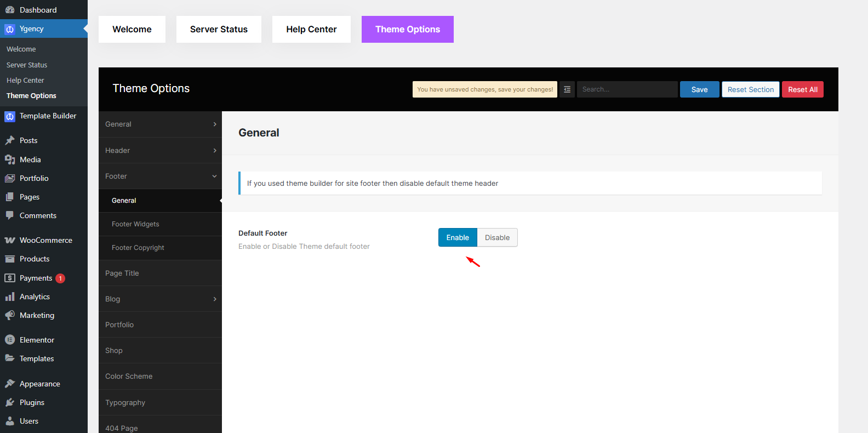The width and height of the screenshot is (868, 433).
Task: Expand the Header section in options panel
Action: (160, 150)
